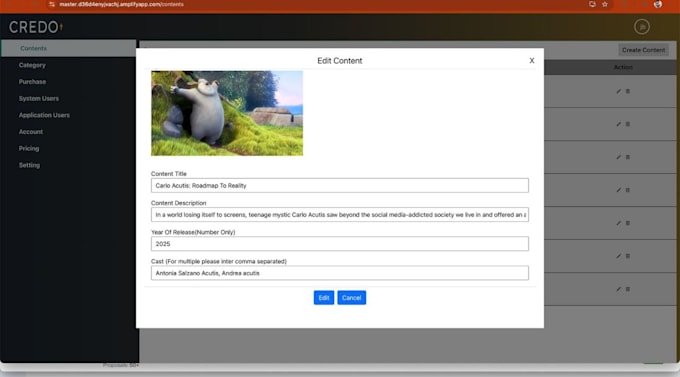Click the trash delete icon in fourth row
The height and width of the screenshot is (377, 680).
coord(628,190)
